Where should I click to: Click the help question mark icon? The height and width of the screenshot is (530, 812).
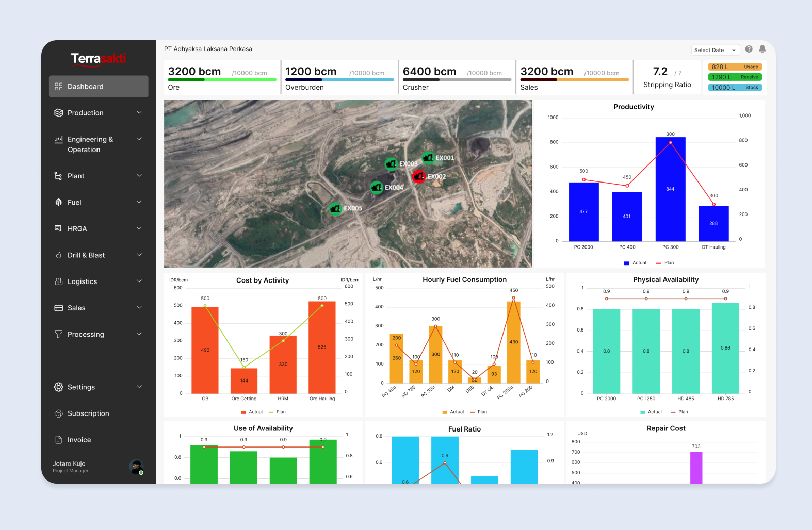[x=749, y=49]
